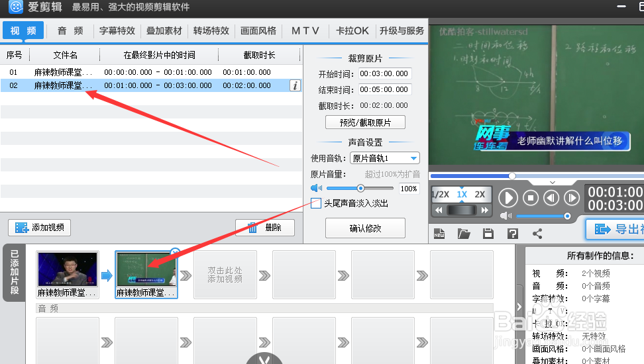Click the info icon on row 02

tap(295, 85)
